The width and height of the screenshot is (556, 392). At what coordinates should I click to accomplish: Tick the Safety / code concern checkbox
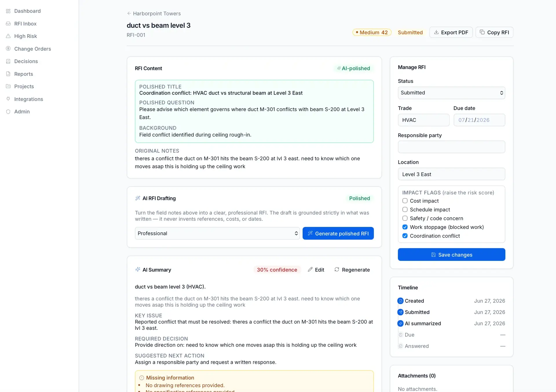(405, 218)
